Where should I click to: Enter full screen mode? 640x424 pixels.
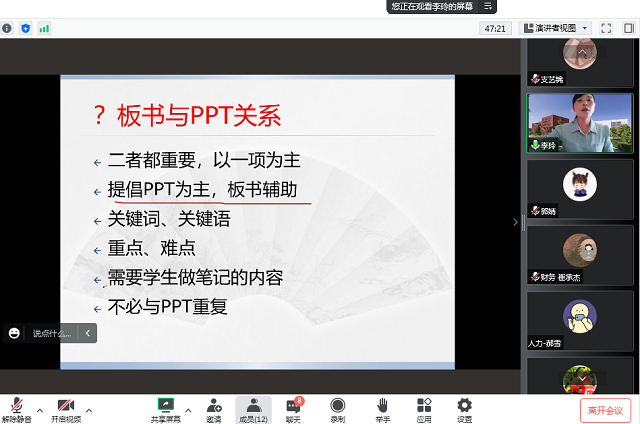point(606,28)
